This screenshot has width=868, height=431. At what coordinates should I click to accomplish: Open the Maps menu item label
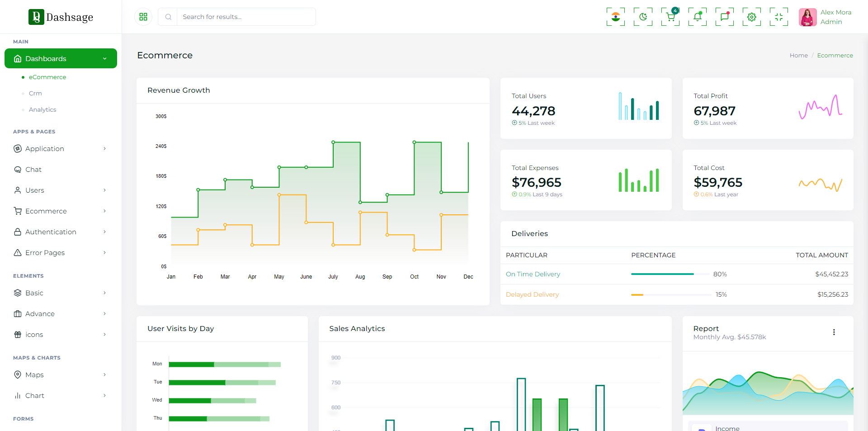tap(34, 374)
